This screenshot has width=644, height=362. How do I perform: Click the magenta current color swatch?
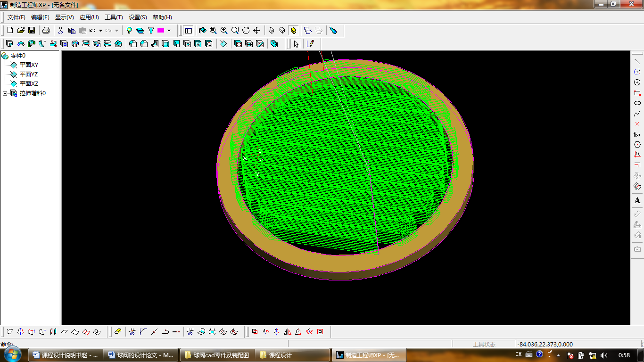(x=161, y=31)
